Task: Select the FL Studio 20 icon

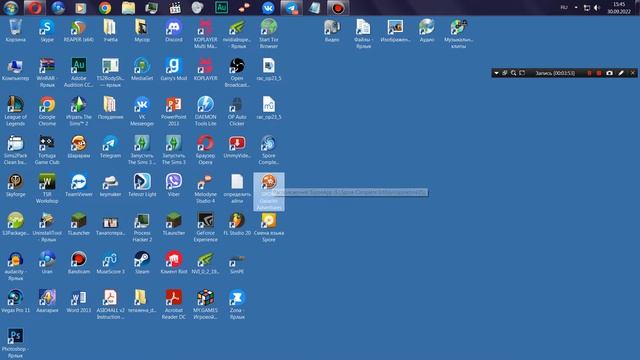Action: click(237, 224)
